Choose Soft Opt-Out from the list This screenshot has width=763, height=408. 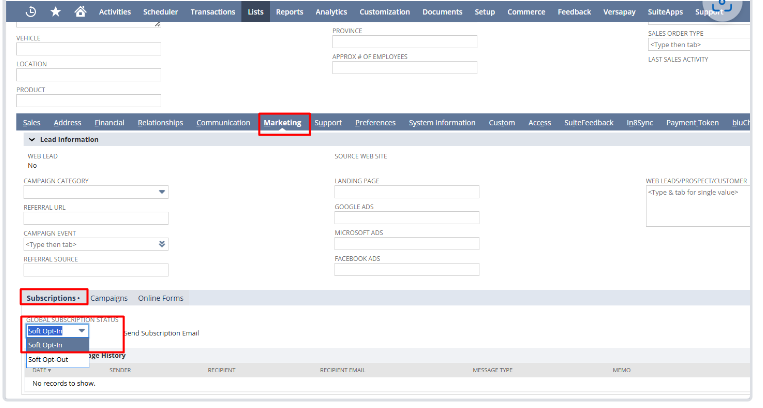coord(49,359)
